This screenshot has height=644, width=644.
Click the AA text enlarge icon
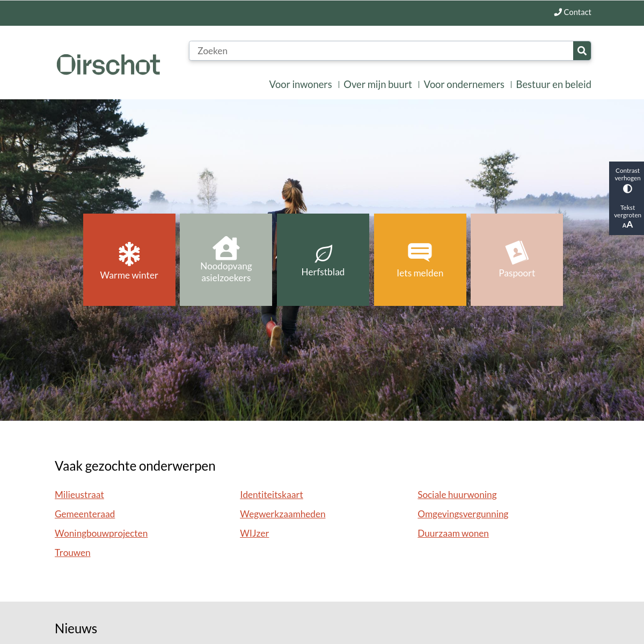point(627,225)
